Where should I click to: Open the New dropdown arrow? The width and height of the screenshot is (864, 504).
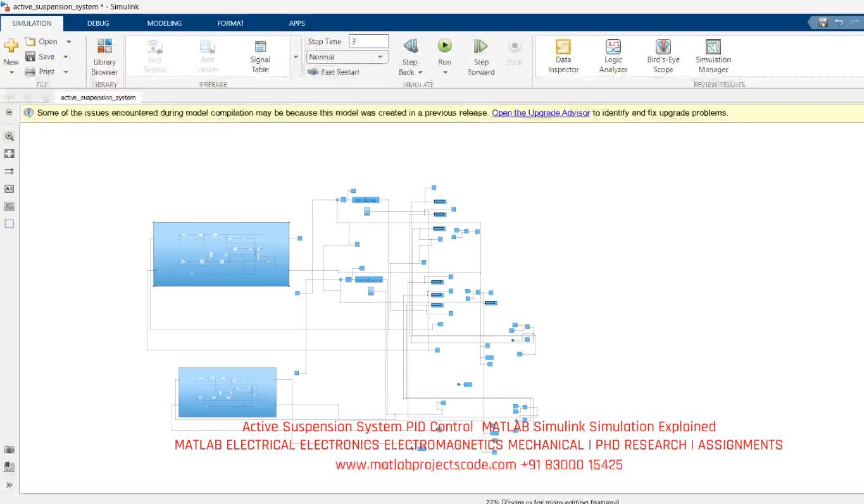pos(11,72)
